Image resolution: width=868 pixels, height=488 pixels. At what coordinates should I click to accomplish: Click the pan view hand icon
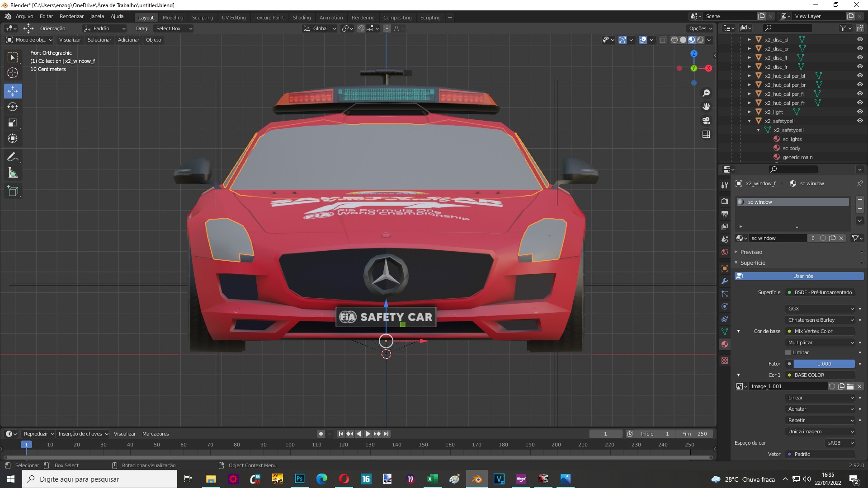pos(706,107)
